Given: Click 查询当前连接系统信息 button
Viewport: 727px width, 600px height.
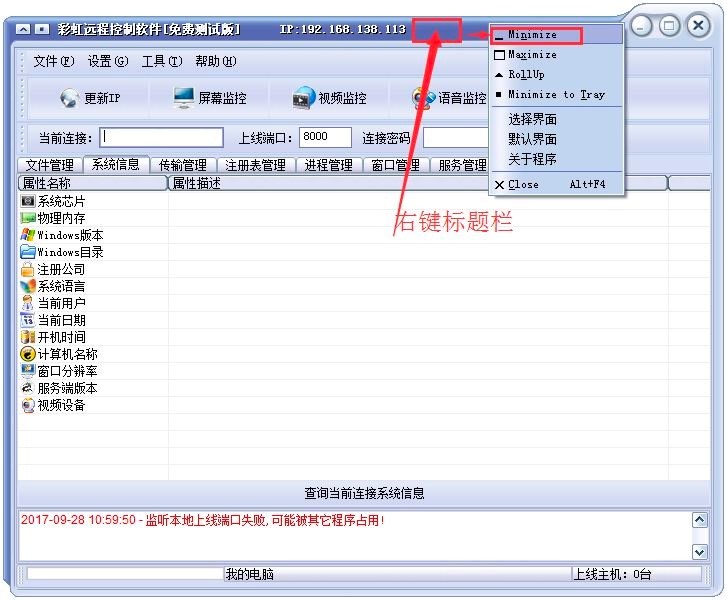Looking at the screenshot, I should (x=364, y=493).
